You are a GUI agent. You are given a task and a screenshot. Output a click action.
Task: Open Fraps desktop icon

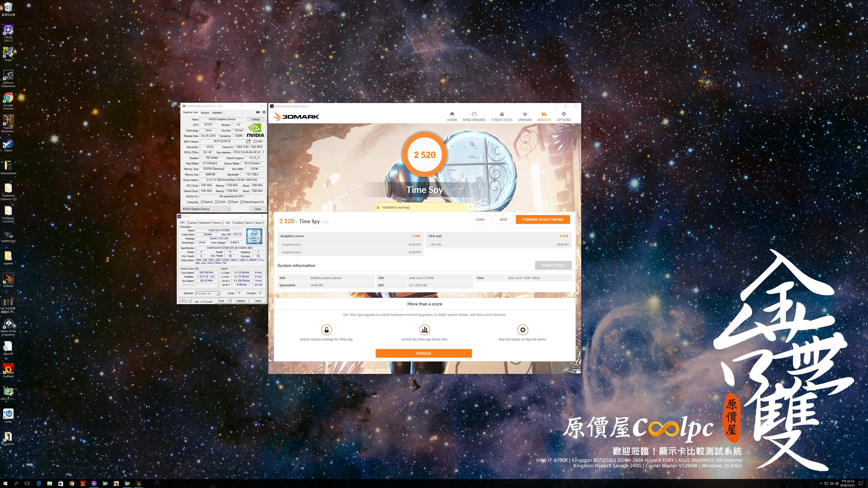click(x=8, y=54)
